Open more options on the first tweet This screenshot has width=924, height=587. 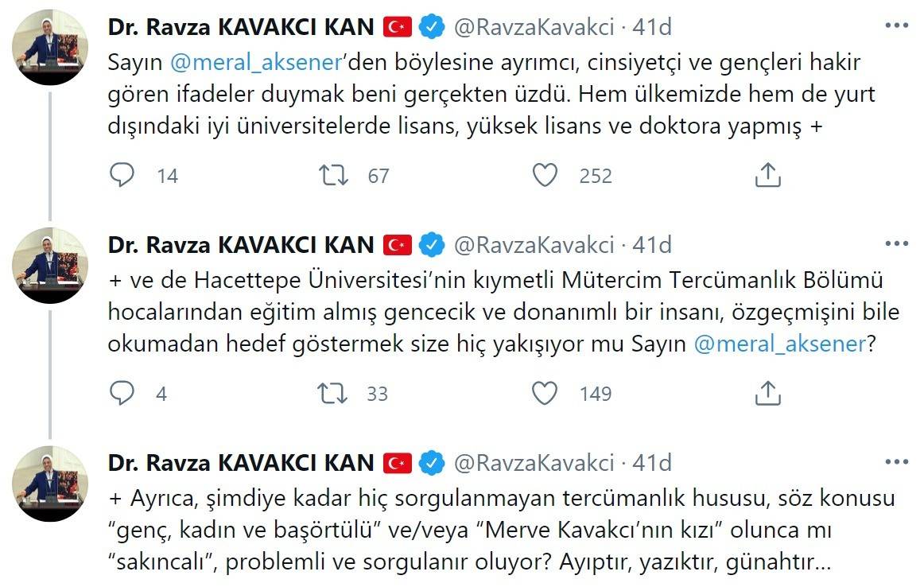point(896,26)
